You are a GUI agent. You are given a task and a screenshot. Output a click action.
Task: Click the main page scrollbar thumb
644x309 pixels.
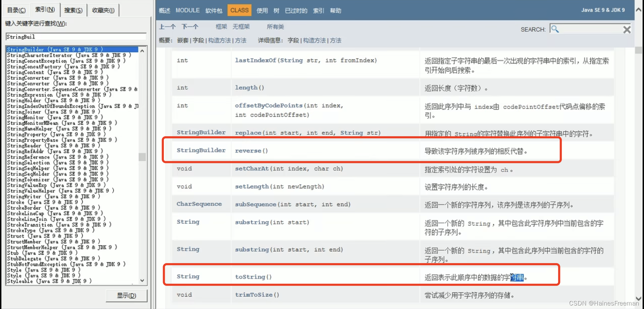(639, 50)
